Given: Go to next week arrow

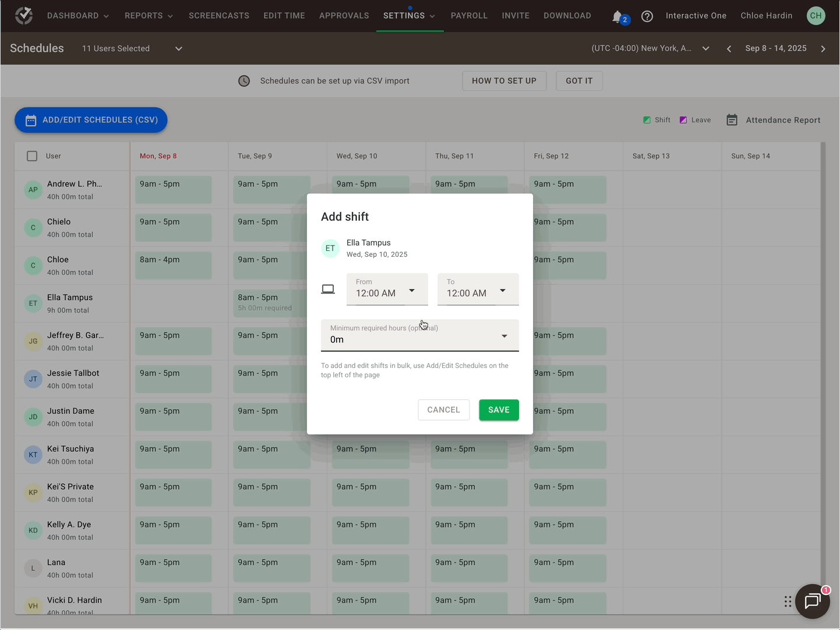Looking at the screenshot, I should tap(823, 49).
